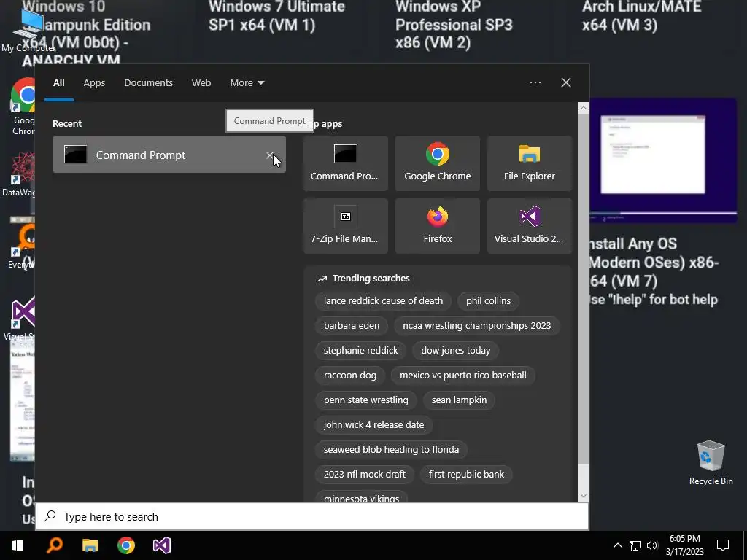747x560 pixels.
Task: Switch to the Web search tab
Action: point(201,83)
